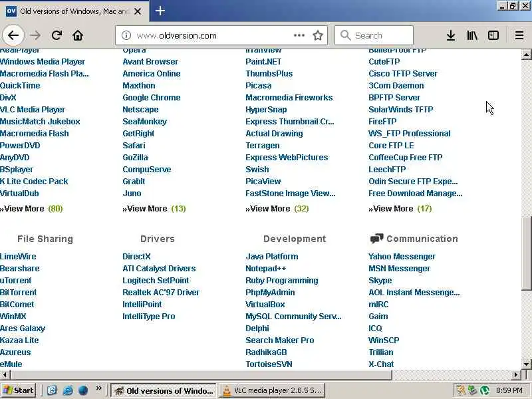This screenshot has width=532, height=399.
Task: Open the Notepad++ link
Action: 265,269
